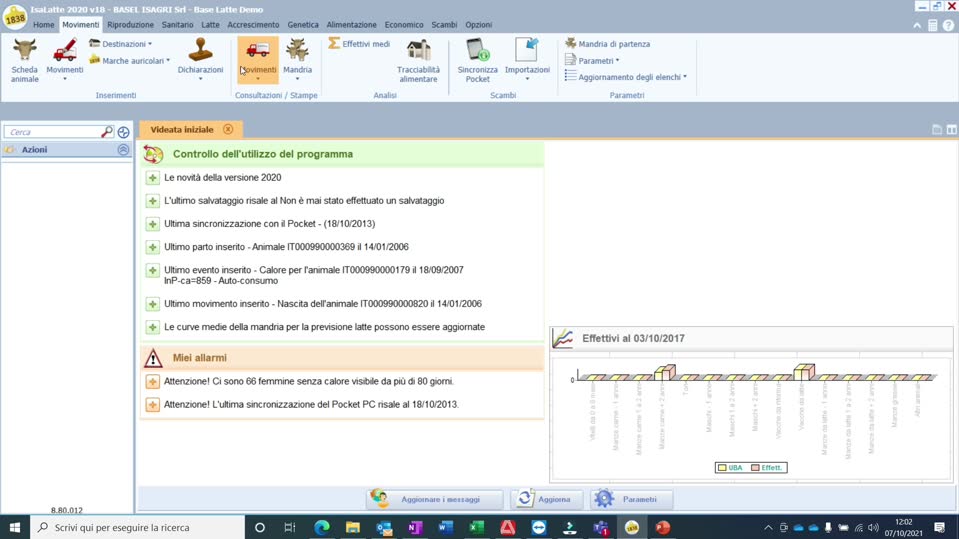Open the Home tab
Image resolution: width=959 pixels, height=539 pixels.
[43, 25]
